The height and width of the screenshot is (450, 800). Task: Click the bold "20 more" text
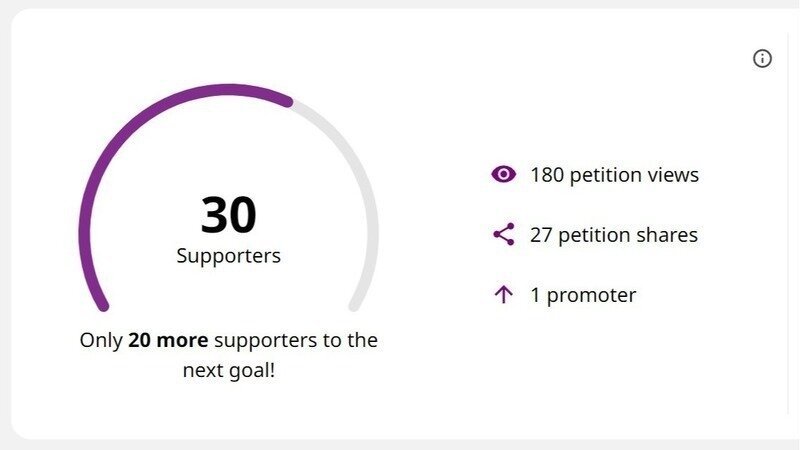tap(168, 340)
